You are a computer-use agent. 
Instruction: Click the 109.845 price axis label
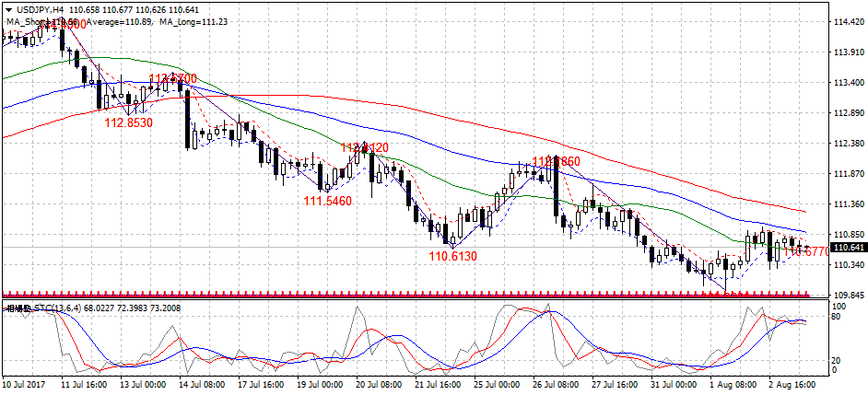tap(847, 296)
